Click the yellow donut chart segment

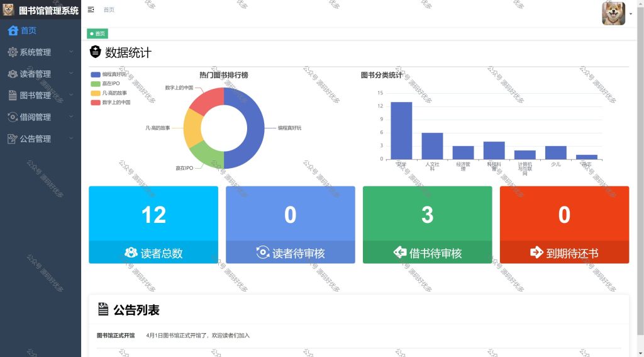click(192, 128)
